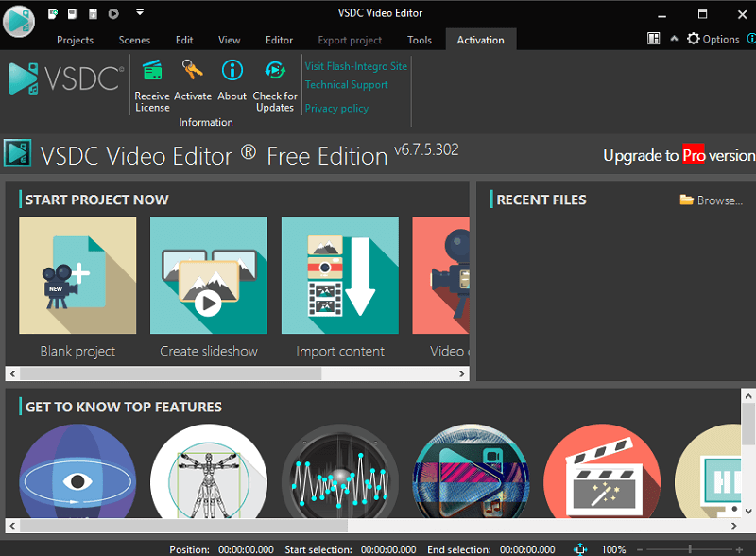756x556 pixels.
Task: Open the Projects ribbon tab
Action: click(75, 40)
